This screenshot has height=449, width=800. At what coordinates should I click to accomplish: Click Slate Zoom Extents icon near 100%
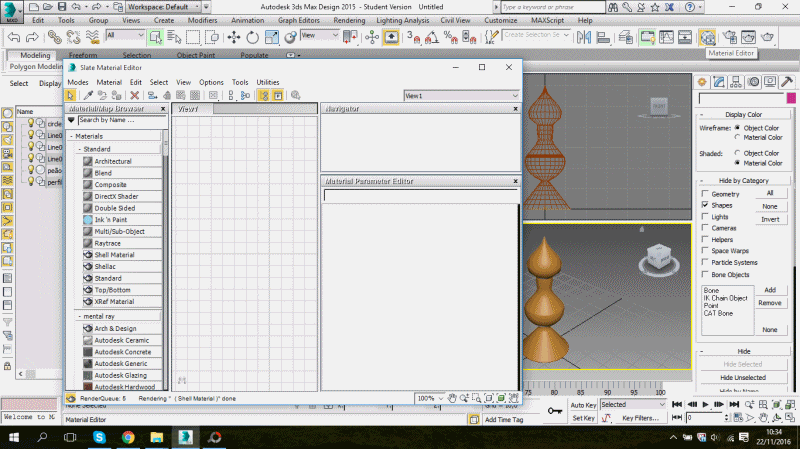[x=489, y=398]
